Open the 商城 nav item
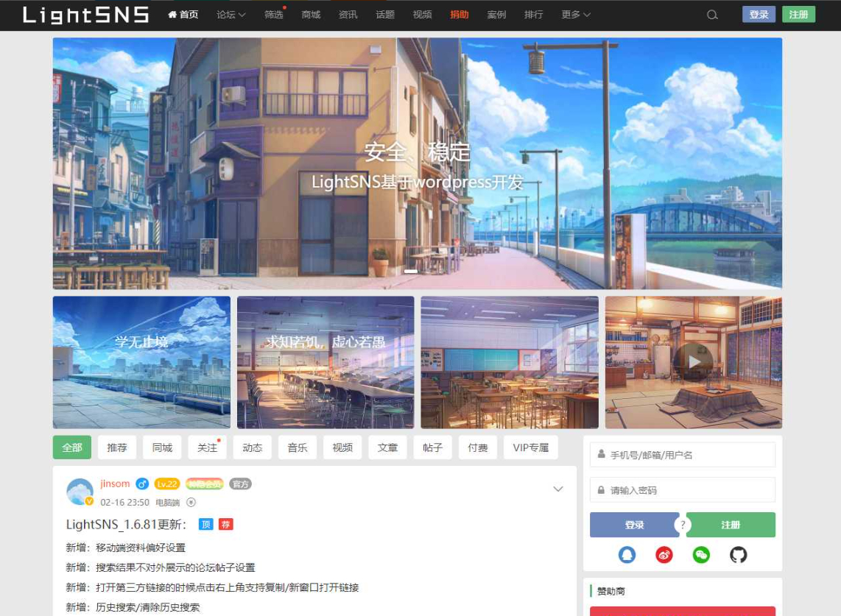Image resolution: width=841 pixels, height=616 pixels. tap(311, 15)
